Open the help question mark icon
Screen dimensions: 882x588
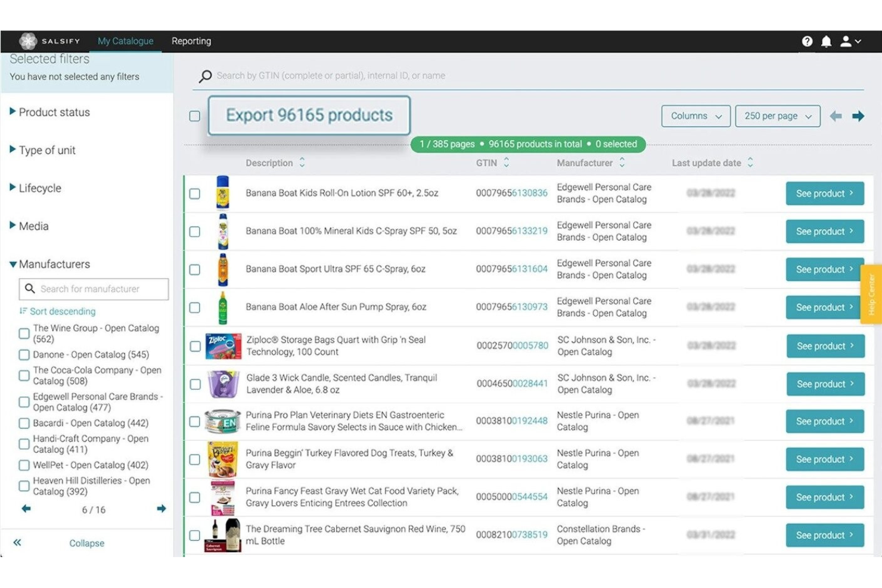coord(807,41)
